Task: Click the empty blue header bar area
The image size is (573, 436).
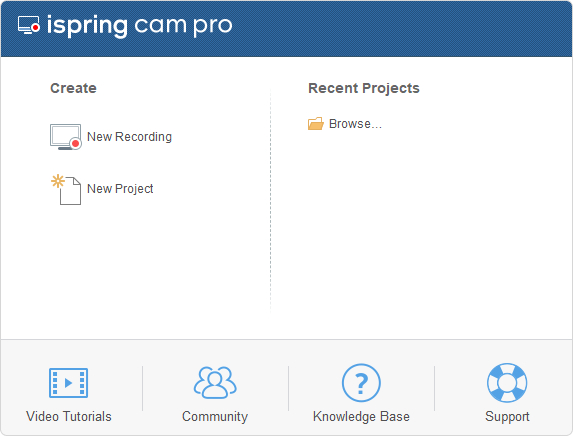Action: 402,29
